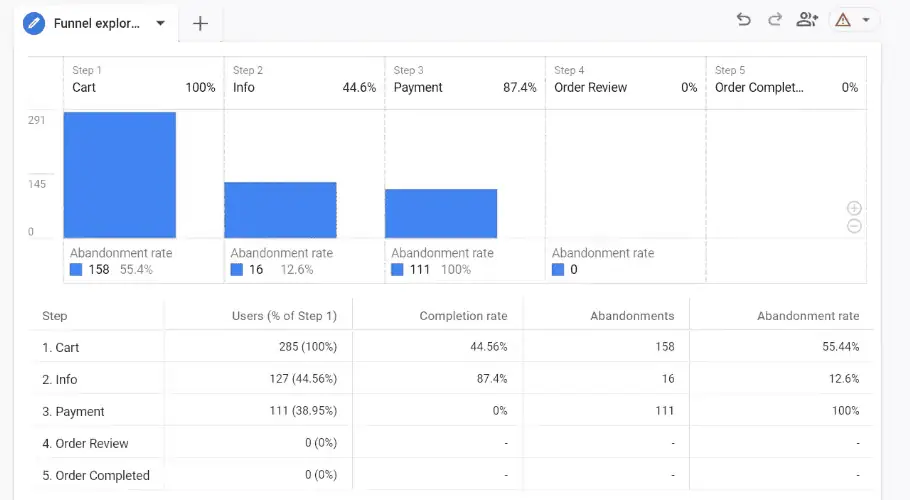The height and width of the screenshot is (500, 910).
Task: Click the Order Review abandonment swatch showing 0
Action: (558, 270)
